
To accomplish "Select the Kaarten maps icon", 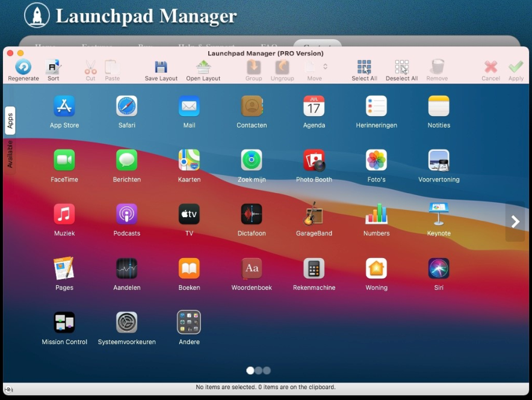I will (x=189, y=160).
